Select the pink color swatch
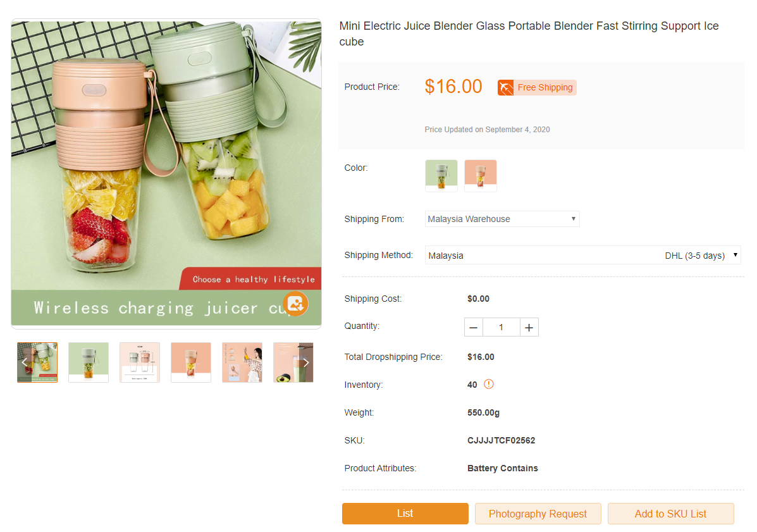The height and width of the screenshot is (532, 757). pyautogui.click(x=481, y=175)
